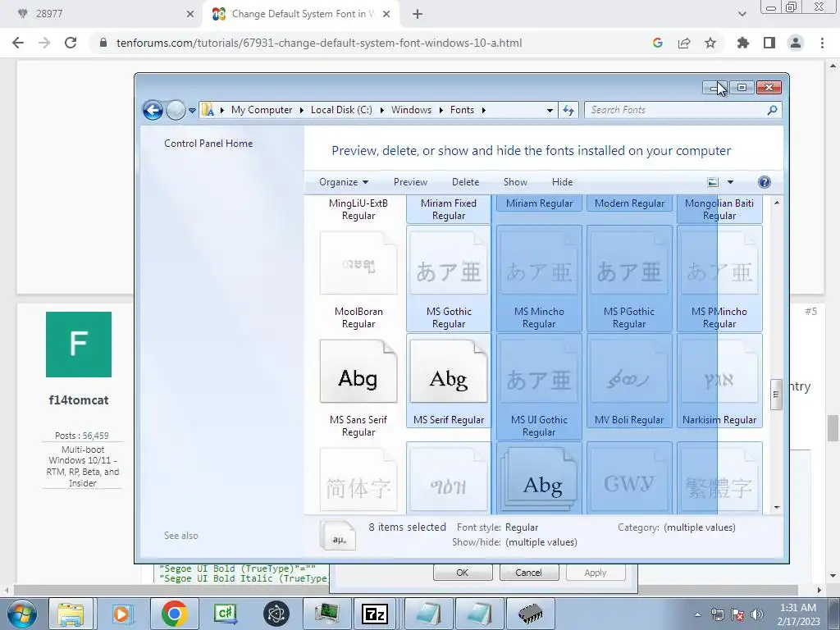Click the Chrome URL address bar
This screenshot has width=840, height=630.
(x=370, y=43)
